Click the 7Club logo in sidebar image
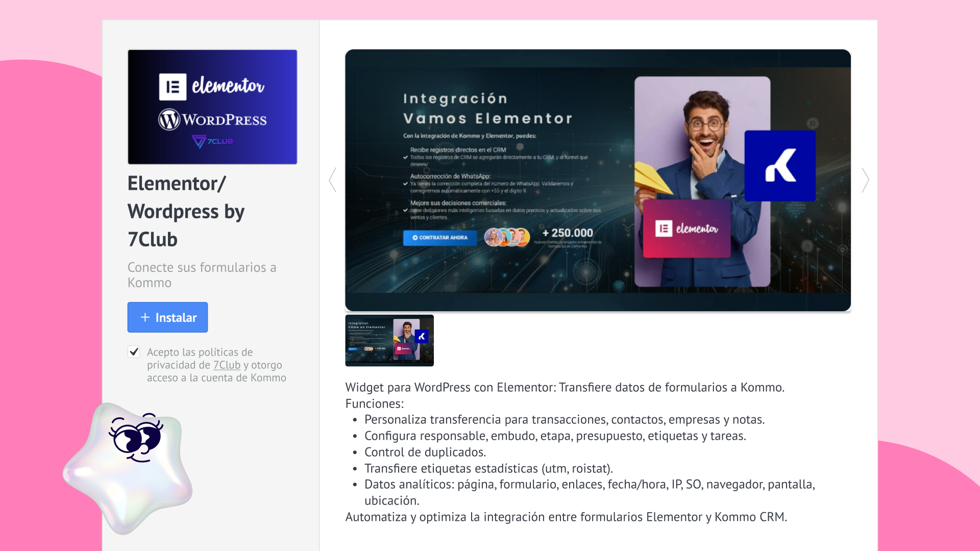Screen dimensions: 980x551 point(212,141)
